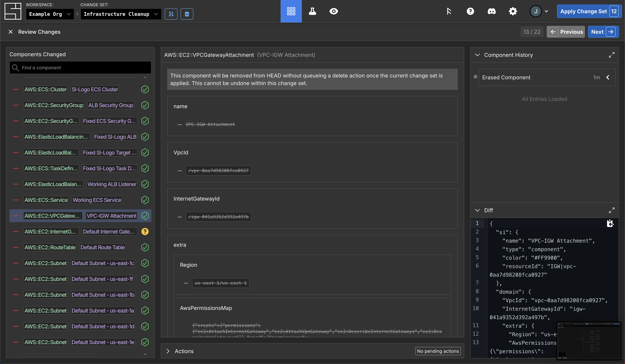
Task: Click the 13 / 22 review counter
Action: [532, 32]
